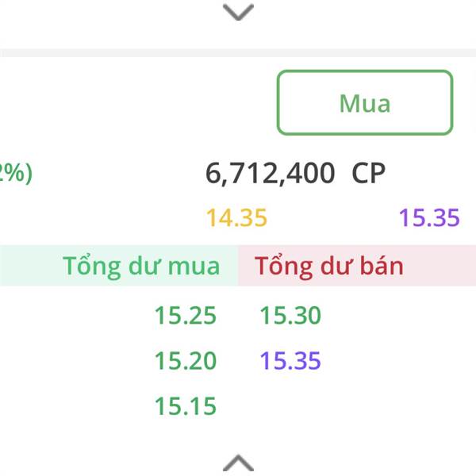This screenshot has width=476, height=476.
Task: Pick bid price 15.20
Action: click(x=186, y=361)
